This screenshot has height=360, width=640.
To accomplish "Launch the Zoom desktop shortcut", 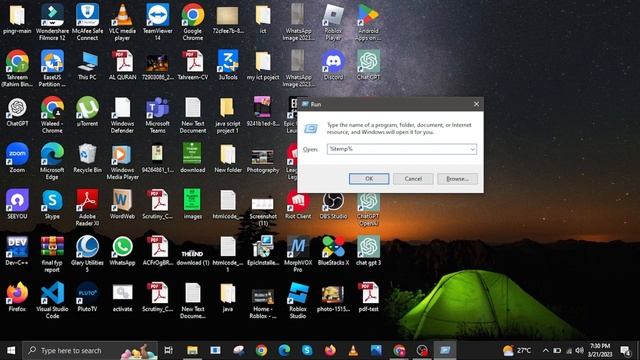I will 17,158.
